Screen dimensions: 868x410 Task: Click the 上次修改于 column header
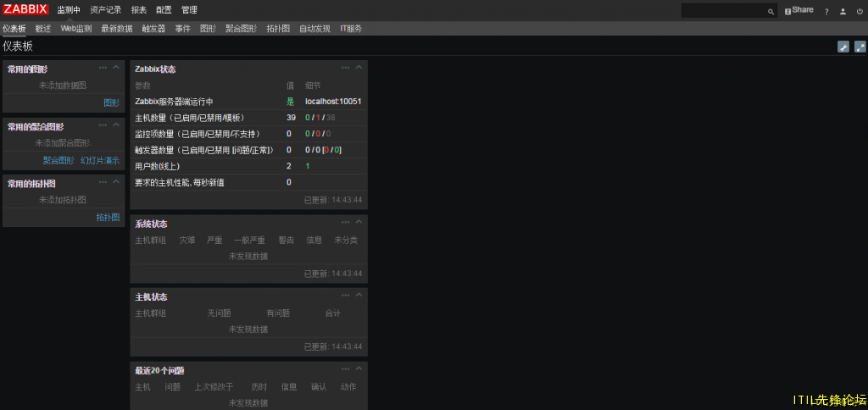tap(214, 387)
